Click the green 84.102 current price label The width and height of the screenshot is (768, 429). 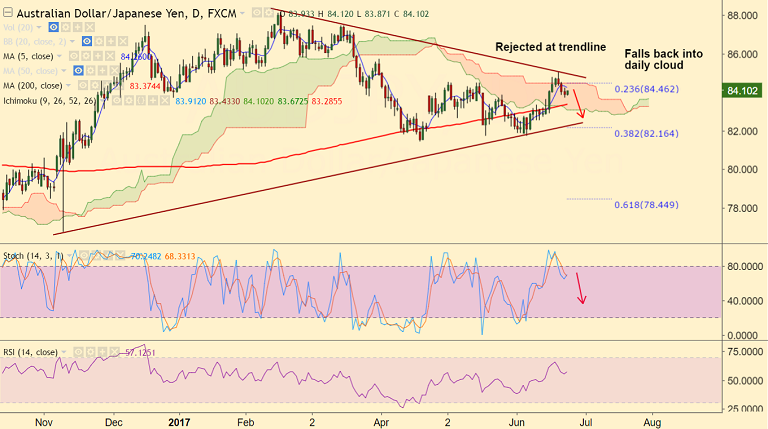coord(743,91)
